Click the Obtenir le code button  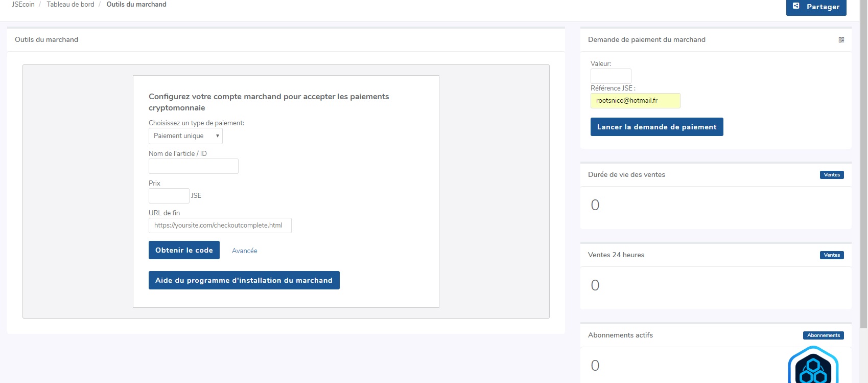pyautogui.click(x=184, y=250)
